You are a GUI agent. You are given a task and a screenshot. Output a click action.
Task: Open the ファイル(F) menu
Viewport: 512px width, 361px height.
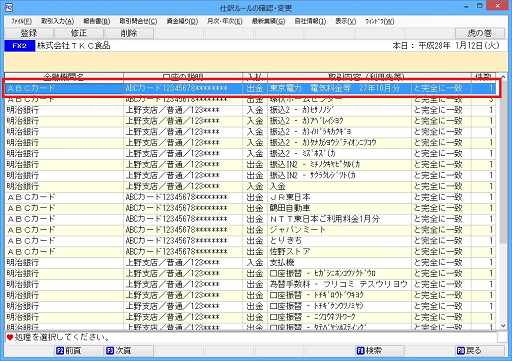coord(21,21)
